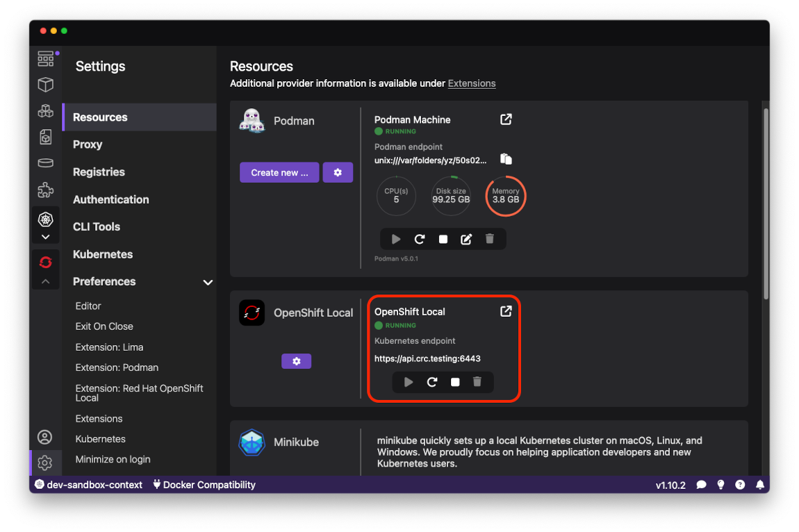Open Podman provider settings gear button
The image size is (799, 532).
click(x=338, y=173)
